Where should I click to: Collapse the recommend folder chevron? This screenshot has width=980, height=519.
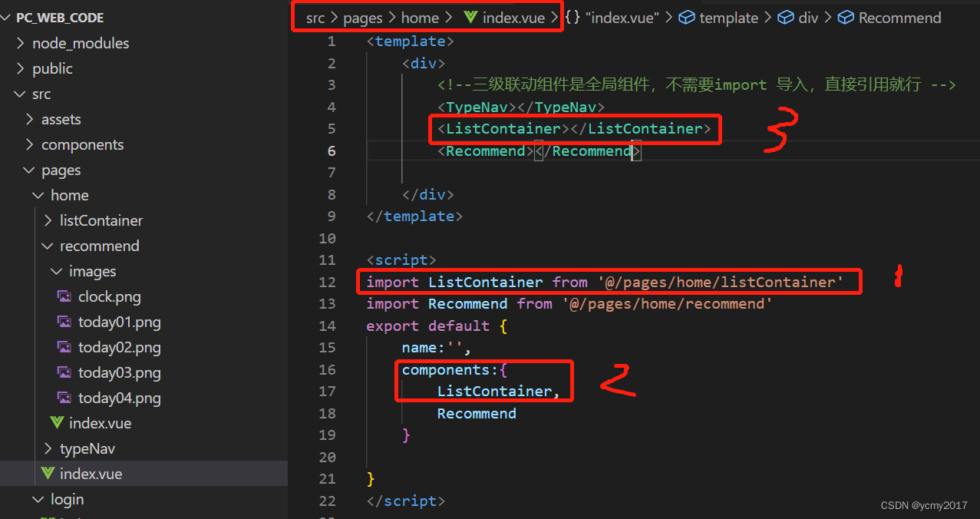(x=48, y=246)
